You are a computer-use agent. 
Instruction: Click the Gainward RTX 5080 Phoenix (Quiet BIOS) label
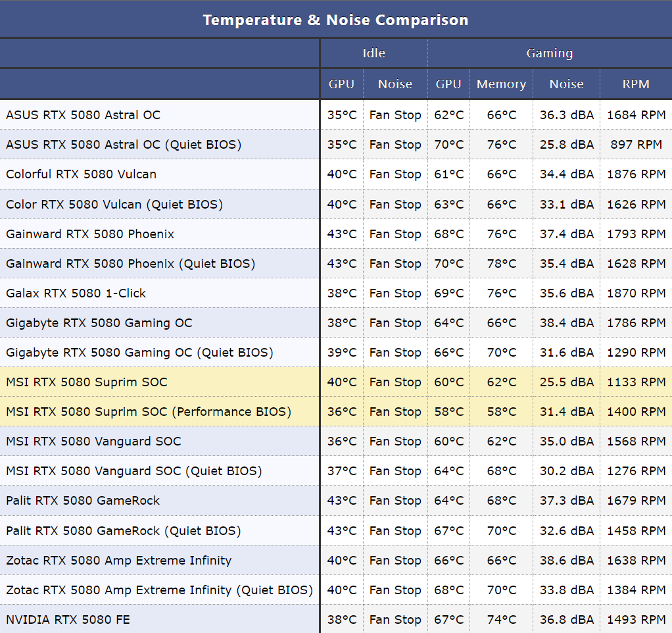[130, 264]
